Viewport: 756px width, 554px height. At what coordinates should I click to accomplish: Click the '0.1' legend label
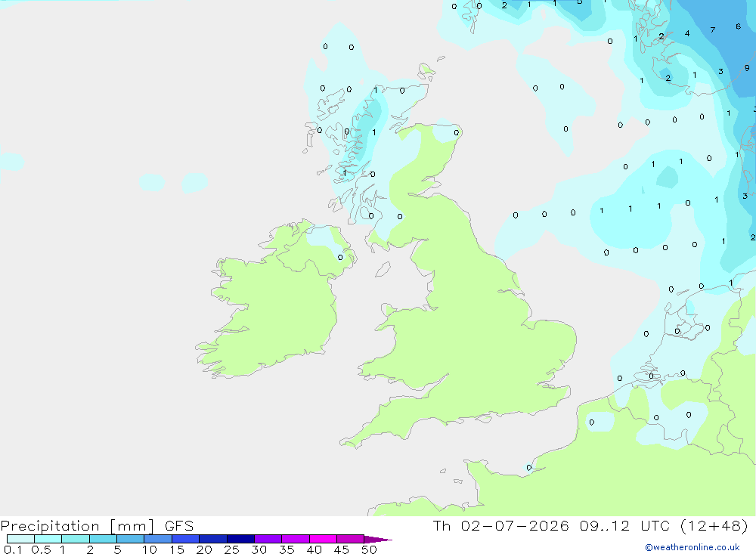coord(13,549)
